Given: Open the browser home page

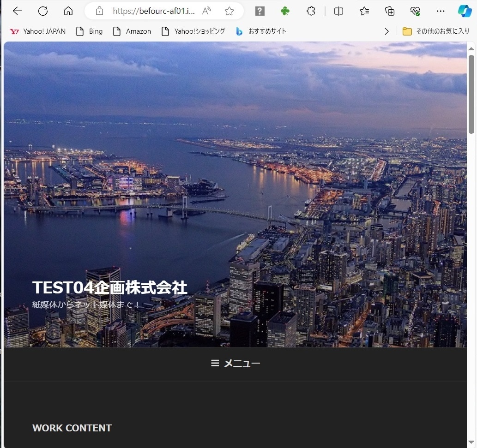Looking at the screenshot, I should pyautogui.click(x=68, y=11).
